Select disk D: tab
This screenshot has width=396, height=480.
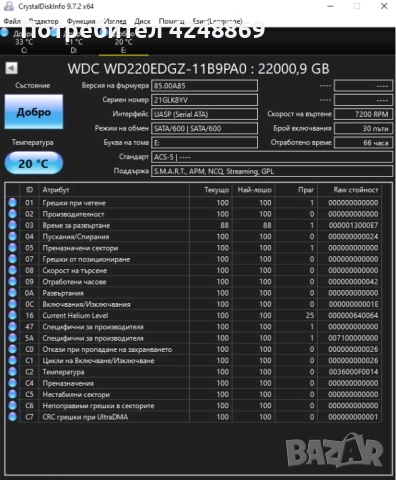point(74,42)
